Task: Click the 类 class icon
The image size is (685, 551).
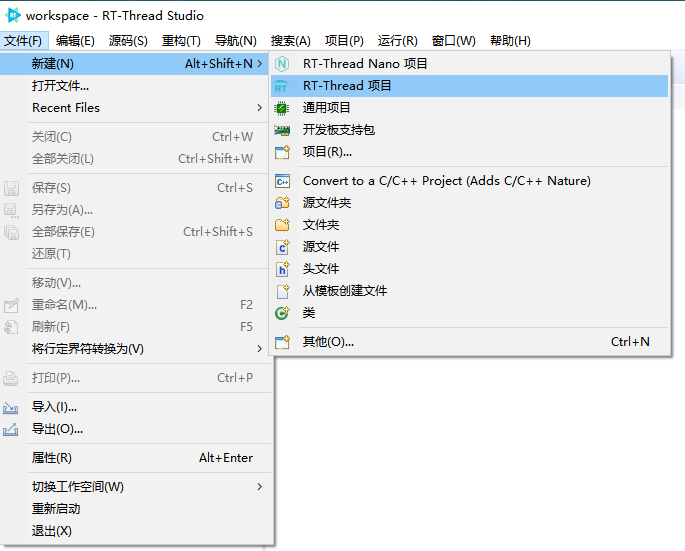Action: [x=282, y=313]
